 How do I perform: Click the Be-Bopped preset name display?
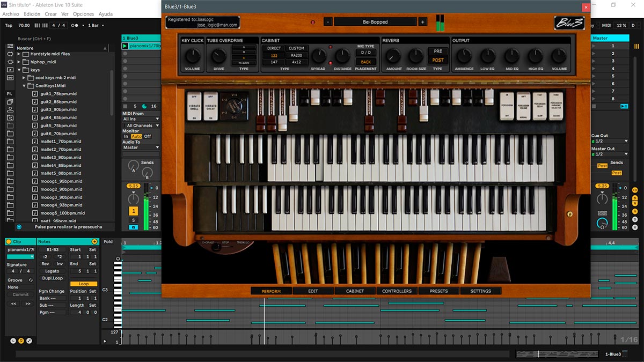pyautogui.click(x=375, y=22)
